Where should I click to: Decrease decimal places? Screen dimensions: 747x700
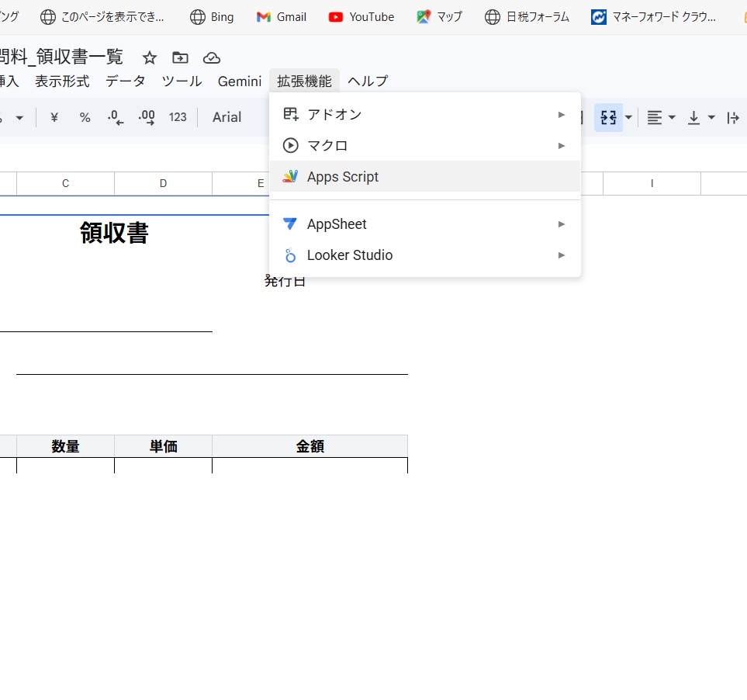(x=116, y=117)
